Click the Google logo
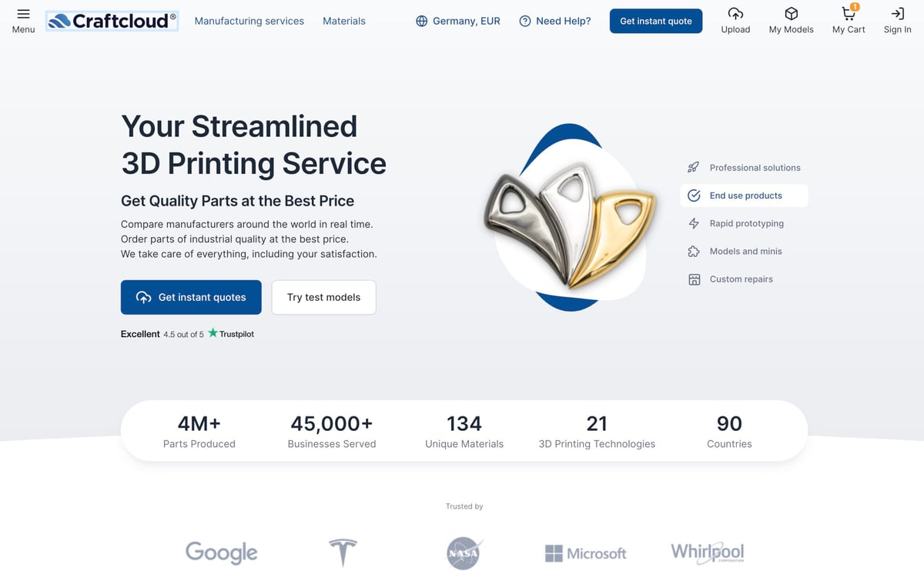924x581 pixels. 222,553
